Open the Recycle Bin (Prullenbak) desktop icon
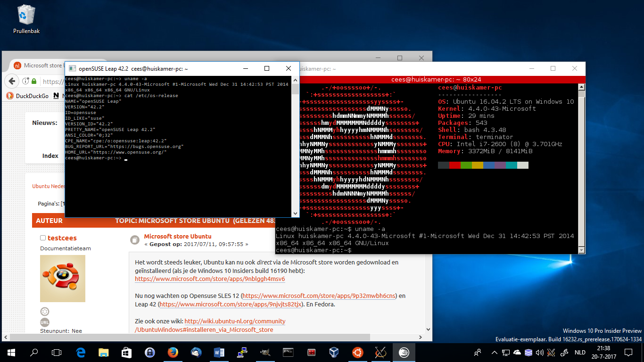 [x=26, y=19]
